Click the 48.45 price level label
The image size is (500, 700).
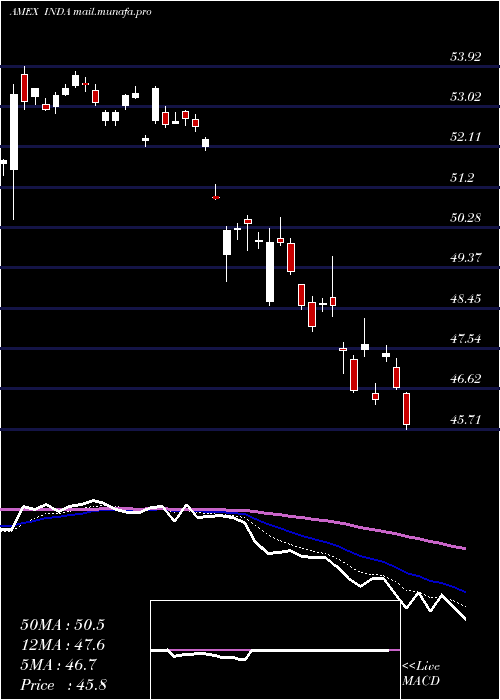(466, 299)
